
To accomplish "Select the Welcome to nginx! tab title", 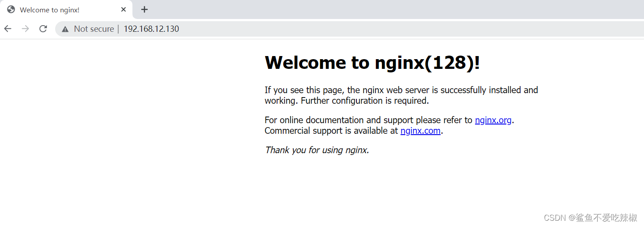I will click(49, 10).
